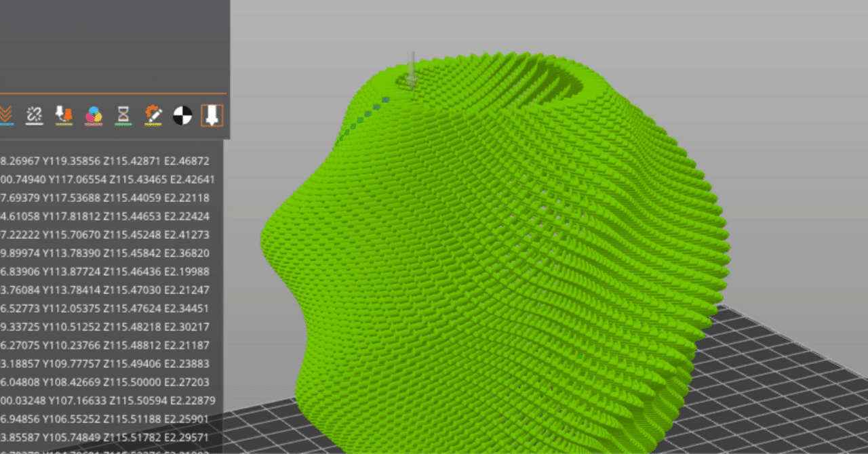868x454 pixels.
Task: Select G-code line ending E2.41273
Action: click(105, 234)
